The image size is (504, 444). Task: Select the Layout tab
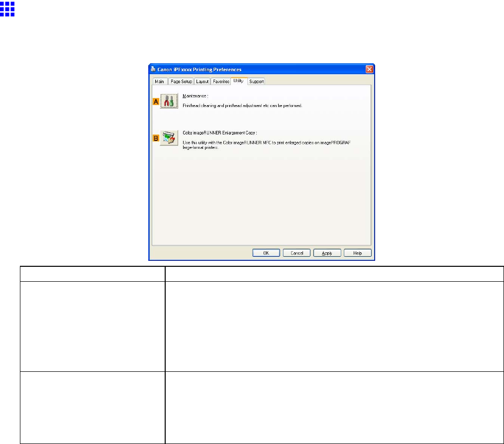tap(202, 81)
